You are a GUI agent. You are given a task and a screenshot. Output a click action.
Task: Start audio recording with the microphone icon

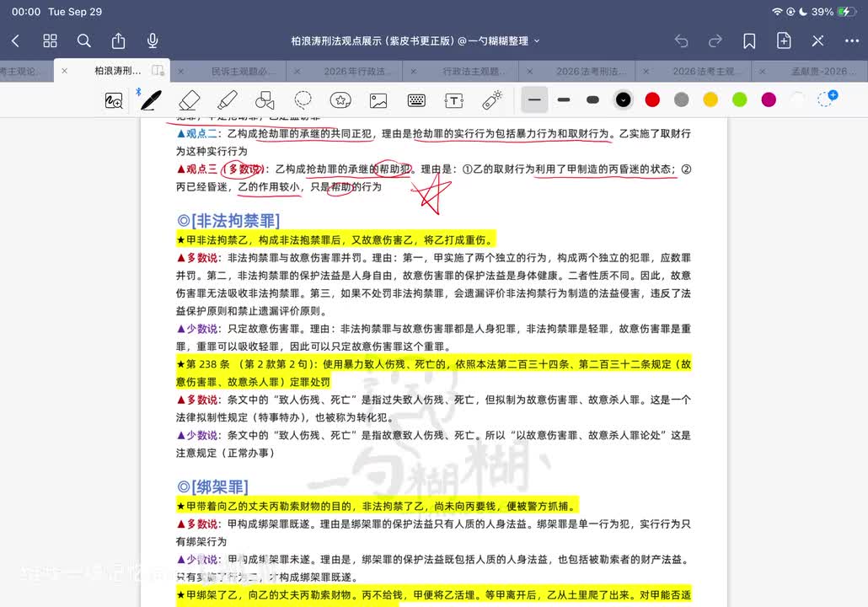(153, 40)
